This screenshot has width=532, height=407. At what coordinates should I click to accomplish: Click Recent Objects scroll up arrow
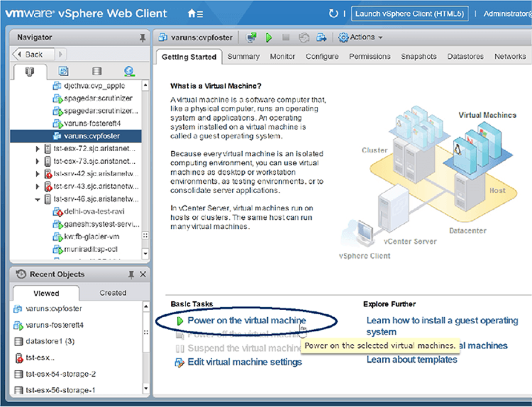click(146, 307)
